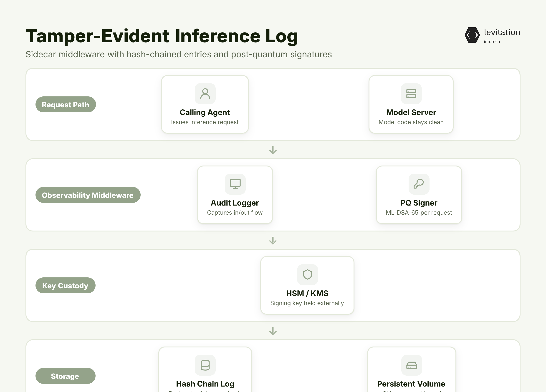Click the Audit Logger card title
Image resolution: width=546 pixels, height=392 pixels.
235,203
